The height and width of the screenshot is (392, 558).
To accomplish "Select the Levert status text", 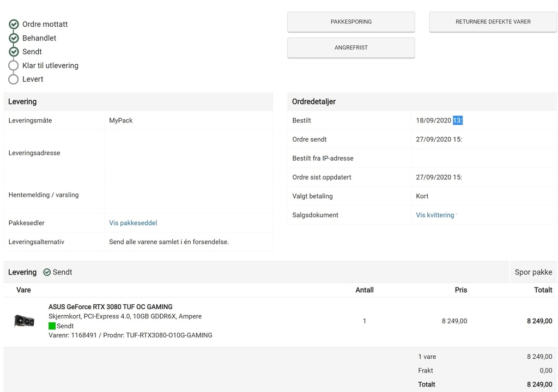I will click(33, 79).
